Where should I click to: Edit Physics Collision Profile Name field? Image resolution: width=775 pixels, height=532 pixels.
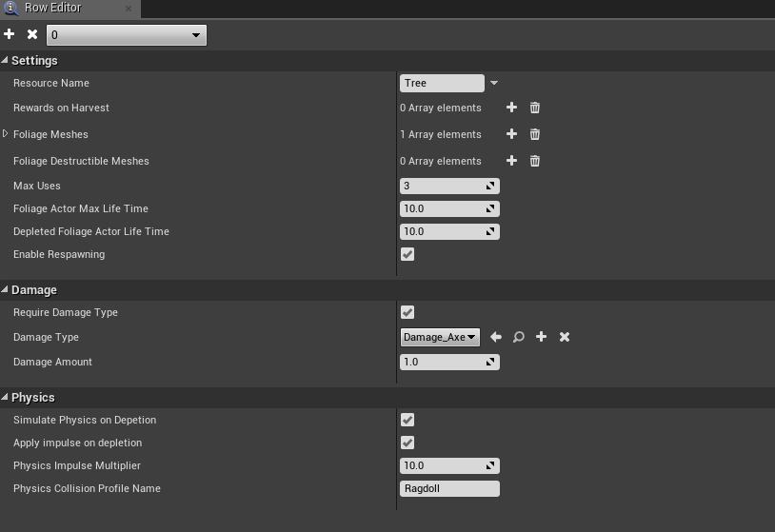pyautogui.click(x=449, y=488)
